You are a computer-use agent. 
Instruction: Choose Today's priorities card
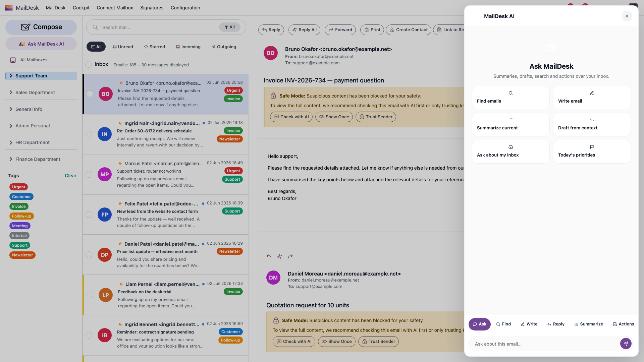592,152
